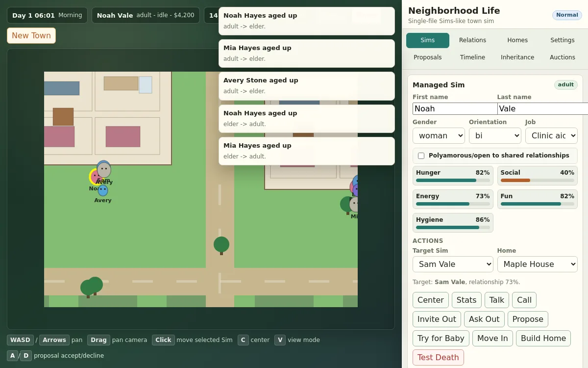Screen dimensions: 588x368
Task: Open the Job dropdown
Action: 551,135
